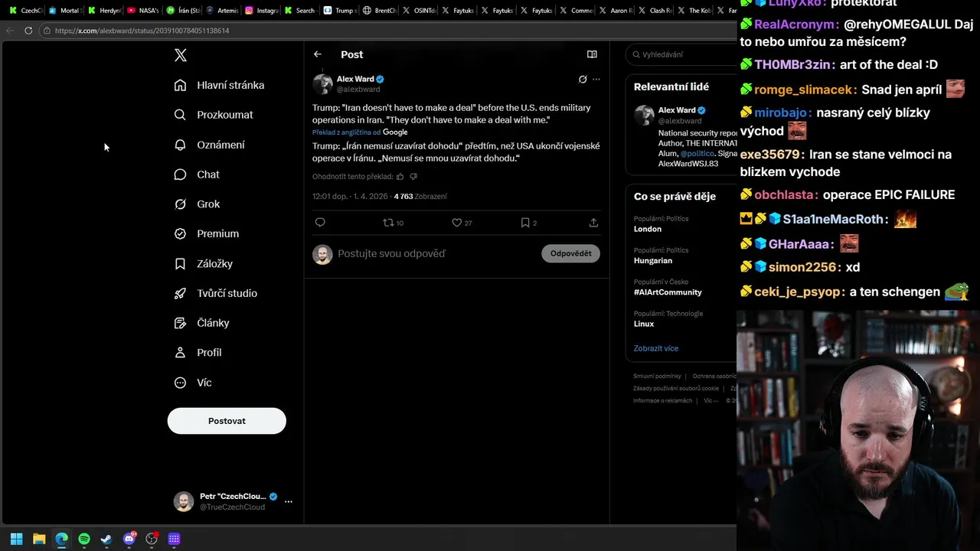This screenshot has width=980, height=551.
Task: Open Windows Start menu
Action: click(16, 540)
